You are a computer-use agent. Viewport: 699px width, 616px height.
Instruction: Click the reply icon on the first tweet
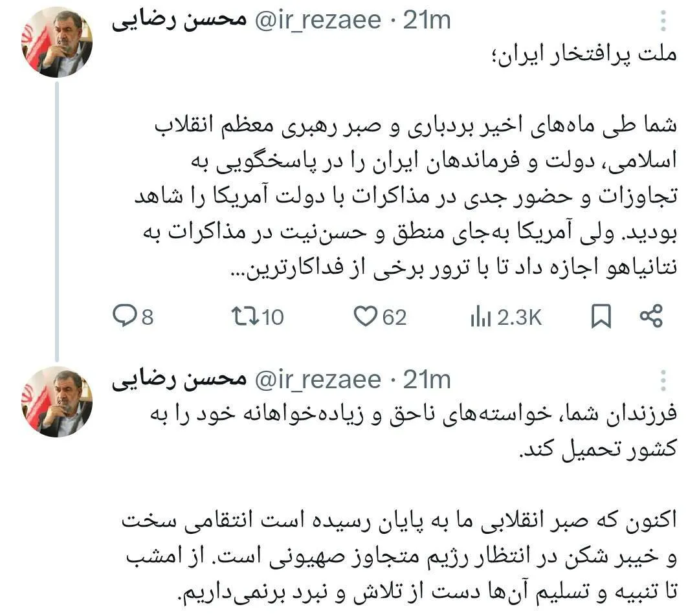[123, 316]
